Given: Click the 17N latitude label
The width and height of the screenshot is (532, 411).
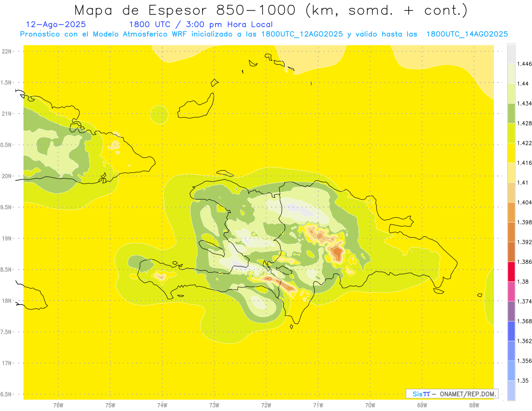Looking at the screenshot, I should point(7,363).
